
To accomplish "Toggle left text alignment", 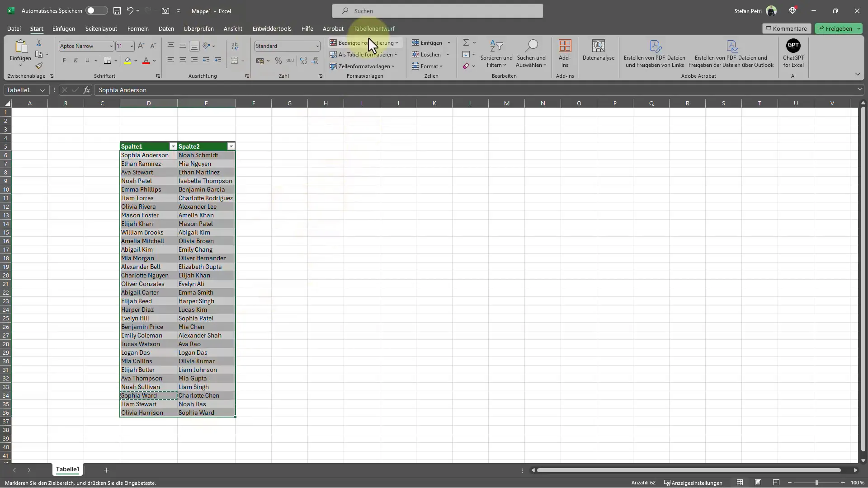I will (170, 61).
